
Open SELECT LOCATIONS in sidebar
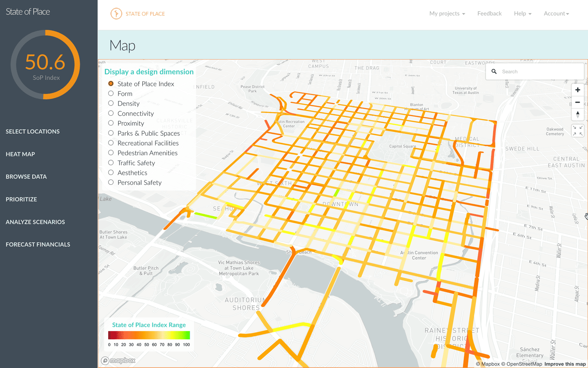click(x=33, y=131)
